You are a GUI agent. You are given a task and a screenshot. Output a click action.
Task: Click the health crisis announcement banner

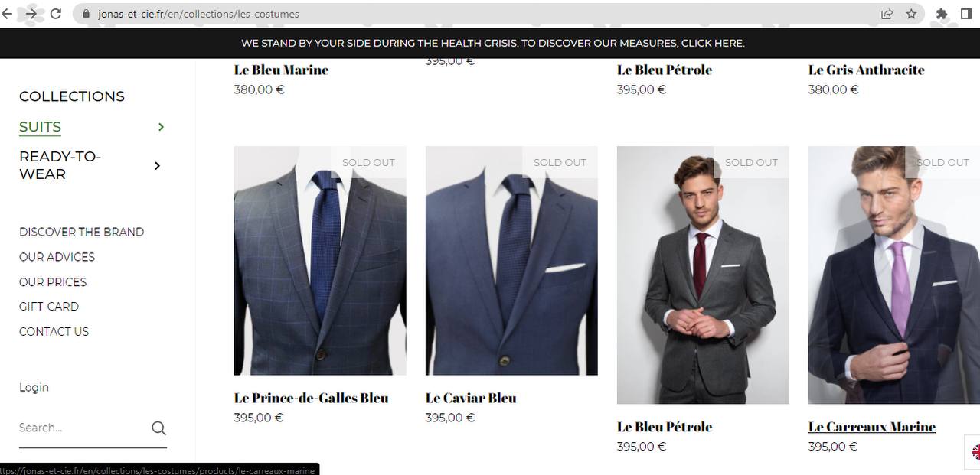492,44
